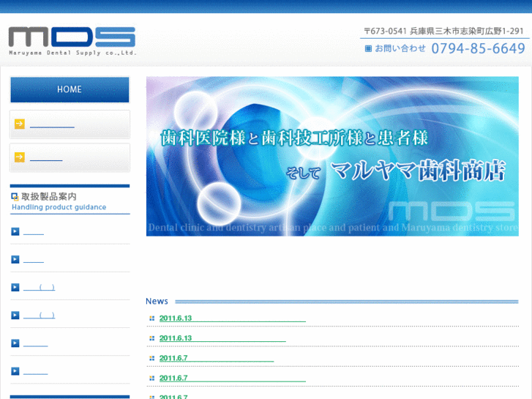The image size is (532, 399).
Task: Click the phone number 0794-85-6649
Action: point(478,48)
